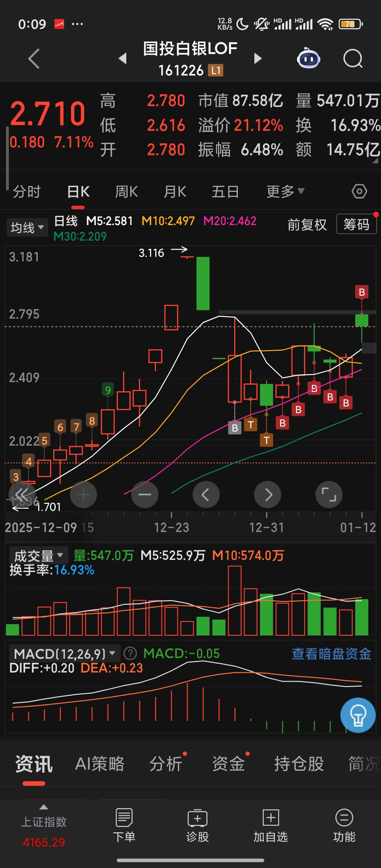Open the search magnifier icon
The height and width of the screenshot is (868, 381).
coord(353,59)
